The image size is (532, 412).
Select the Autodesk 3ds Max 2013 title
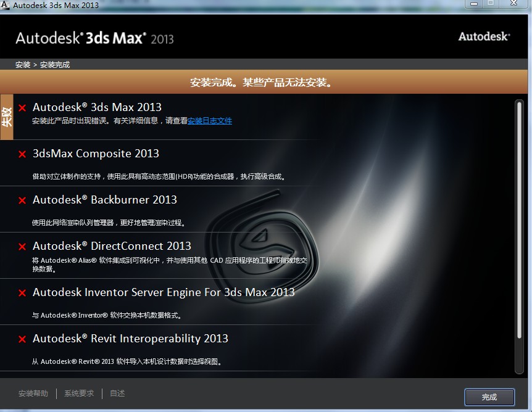pyautogui.click(x=97, y=107)
